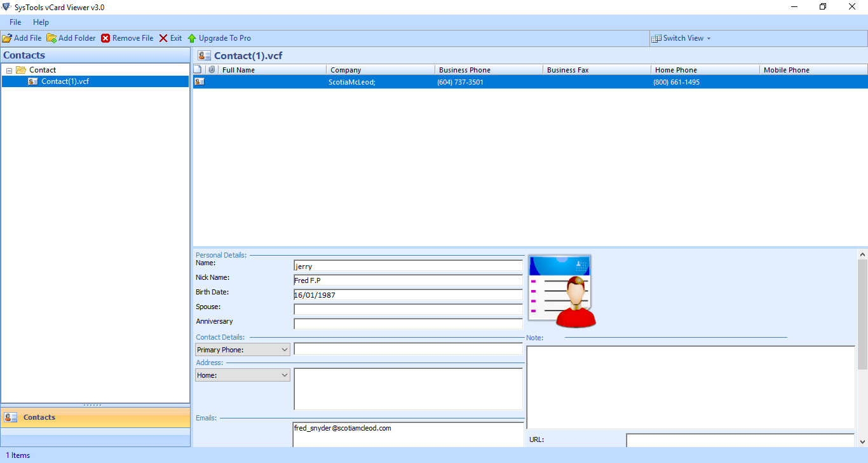Click the email fred_snyder@scotiamcleod.com field
Image resolution: width=868 pixels, height=463 pixels.
(x=408, y=434)
